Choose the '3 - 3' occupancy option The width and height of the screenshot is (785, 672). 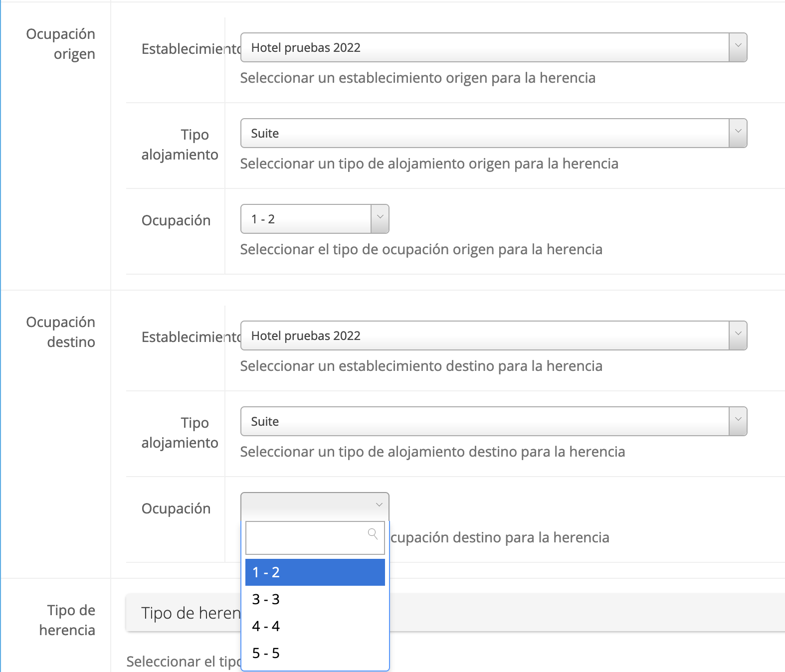(x=315, y=599)
